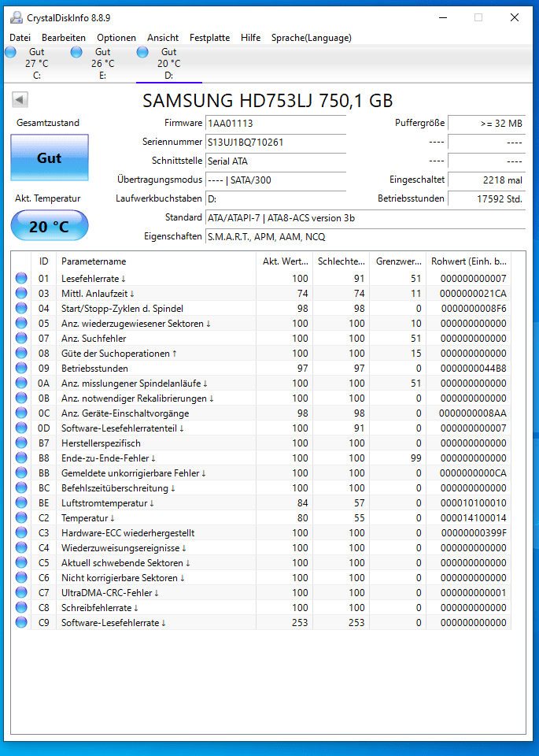Click the blue status orb for Lesefehlerrate
539x756 pixels.
coord(21,278)
